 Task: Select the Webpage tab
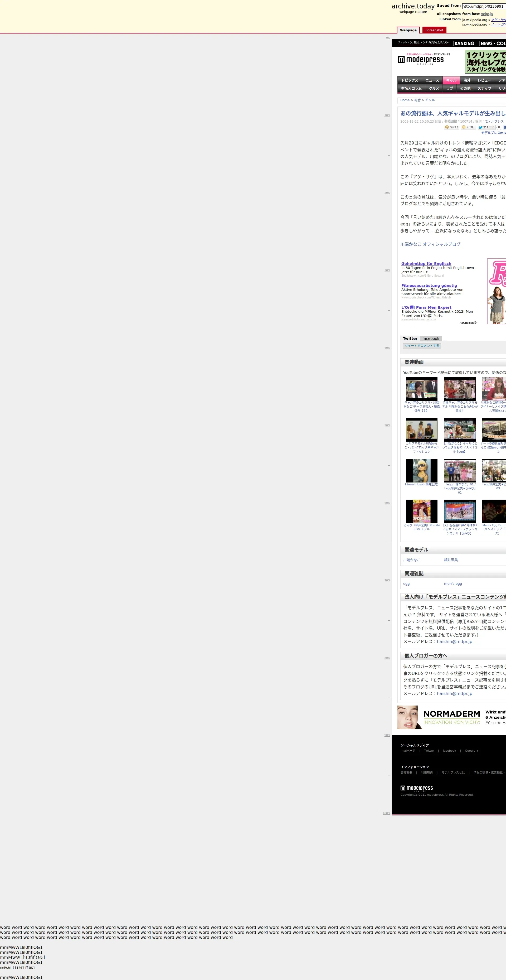coord(408,30)
